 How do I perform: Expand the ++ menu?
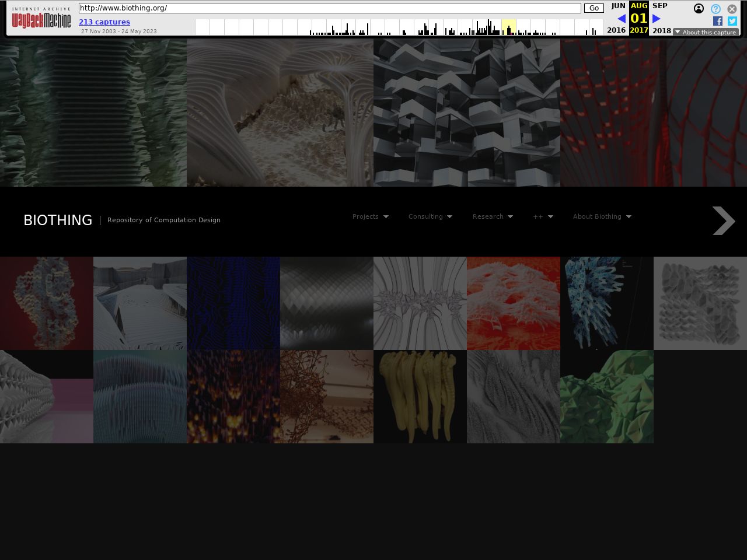543,216
